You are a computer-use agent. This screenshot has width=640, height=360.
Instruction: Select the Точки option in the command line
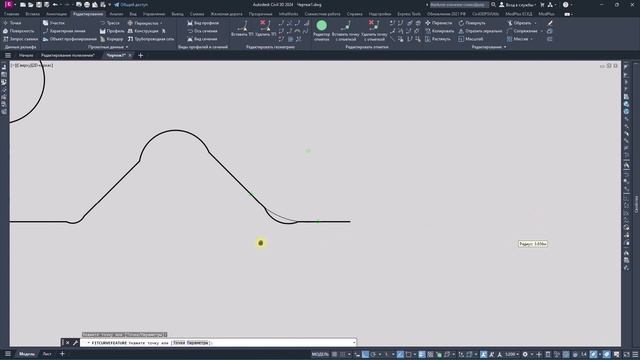[x=179, y=343]
